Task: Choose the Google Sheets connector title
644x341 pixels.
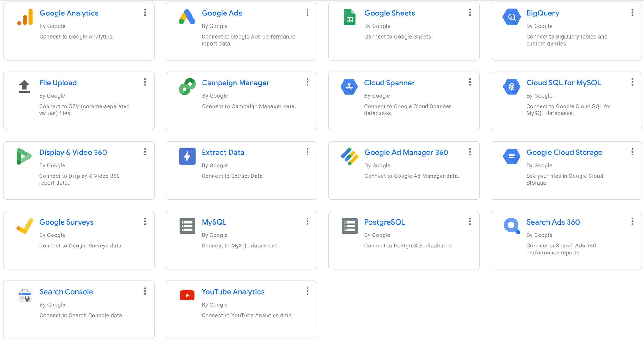Action: point(390,13)
